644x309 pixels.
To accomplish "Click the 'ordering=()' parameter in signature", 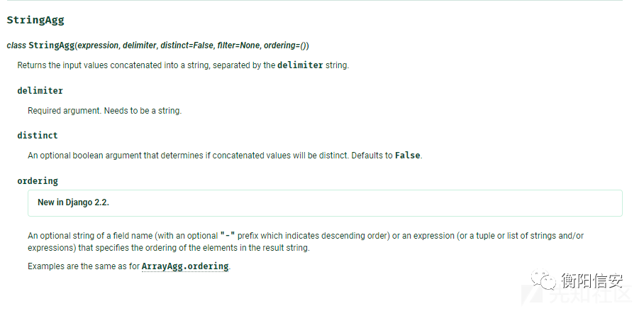I will tap(285, 45).
